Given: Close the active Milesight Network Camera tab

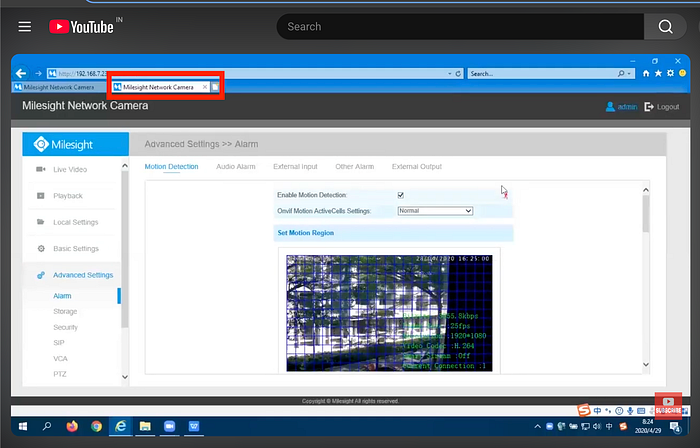Looking at the screenshot, I should [204, 87].
